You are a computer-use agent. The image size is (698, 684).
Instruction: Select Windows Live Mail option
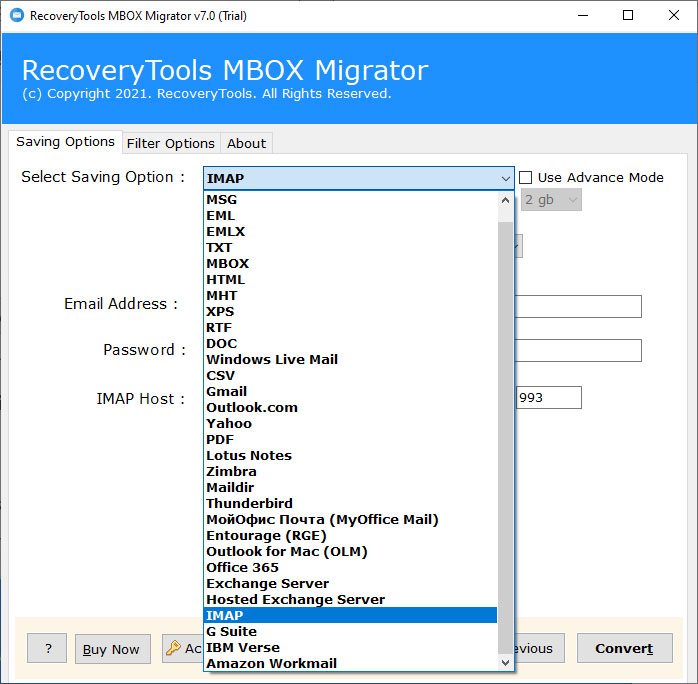[350, 360]
